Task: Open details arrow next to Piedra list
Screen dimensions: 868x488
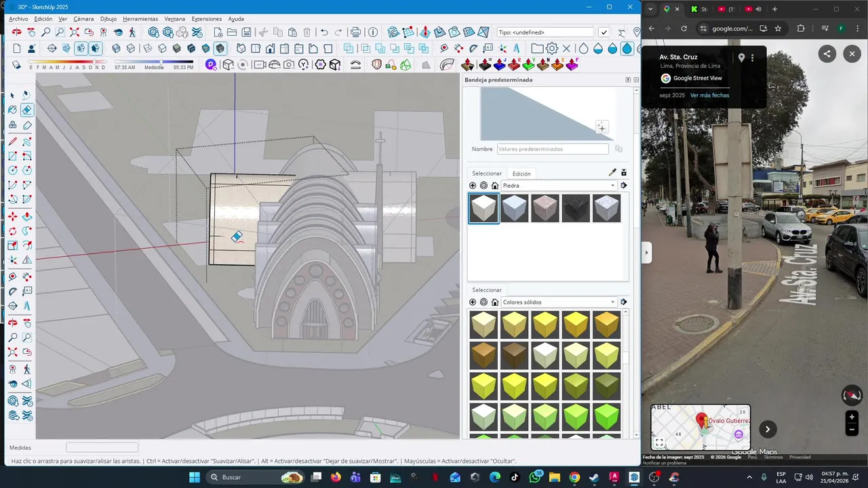Action: coord(624,186)
